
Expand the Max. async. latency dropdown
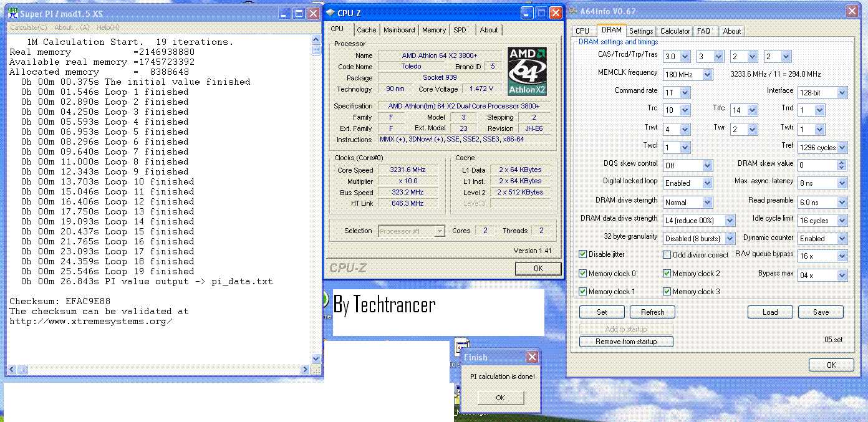click(x=842, y=183)
